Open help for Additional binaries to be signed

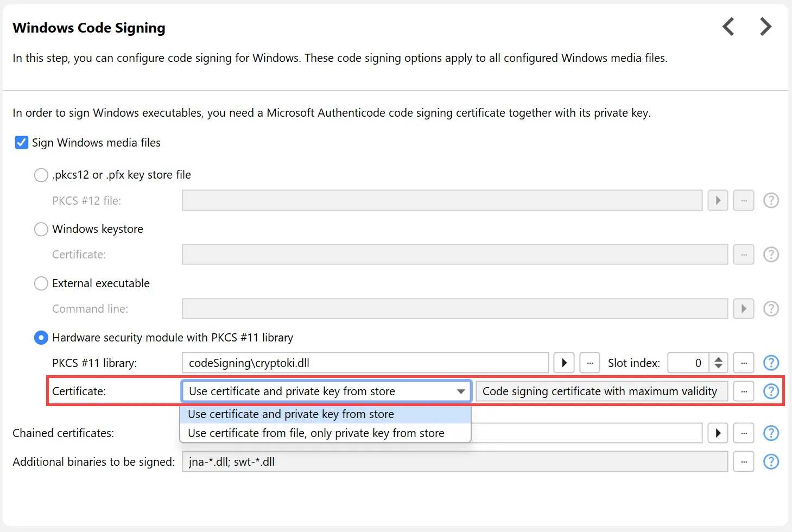(771, 461)
